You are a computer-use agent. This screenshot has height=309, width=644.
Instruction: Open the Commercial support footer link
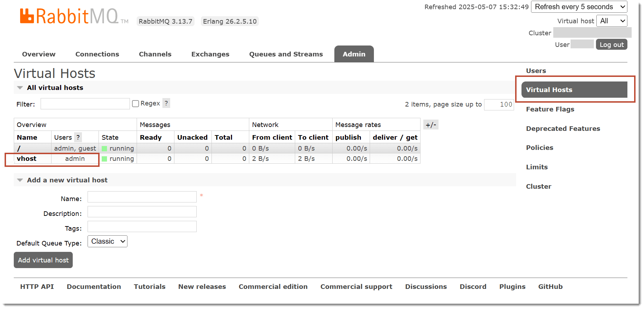click(356, 286)
